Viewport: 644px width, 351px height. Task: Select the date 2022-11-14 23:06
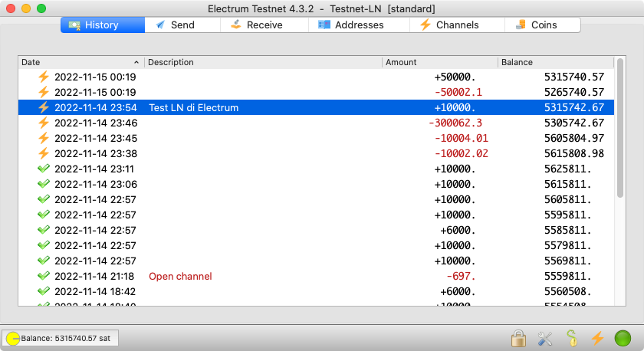96,184
